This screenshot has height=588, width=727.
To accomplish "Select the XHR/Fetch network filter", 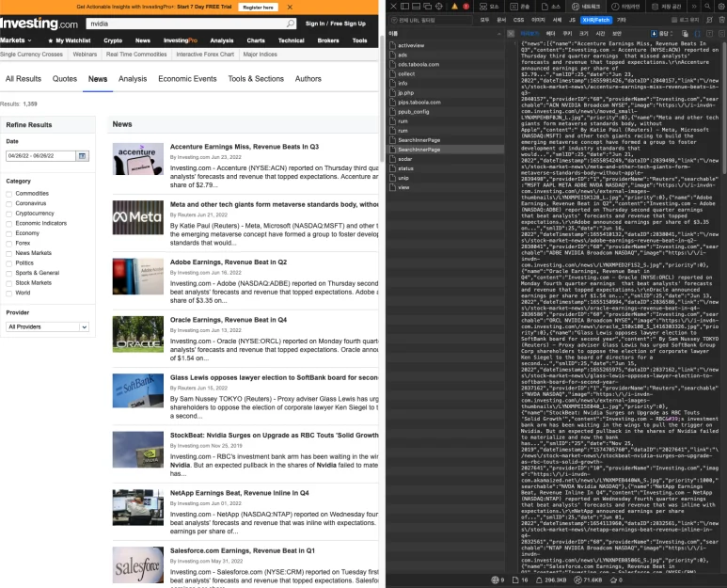I will click(x=594, y=18).
